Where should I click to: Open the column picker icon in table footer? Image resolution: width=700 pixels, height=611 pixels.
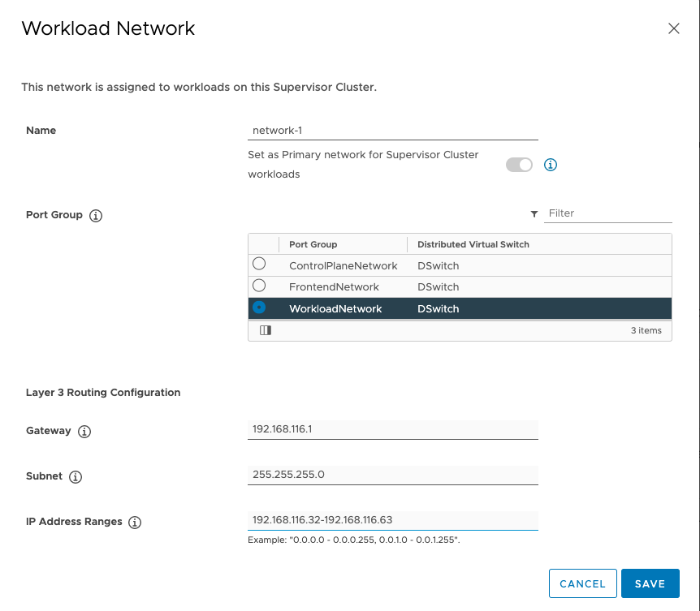point(265,330)
